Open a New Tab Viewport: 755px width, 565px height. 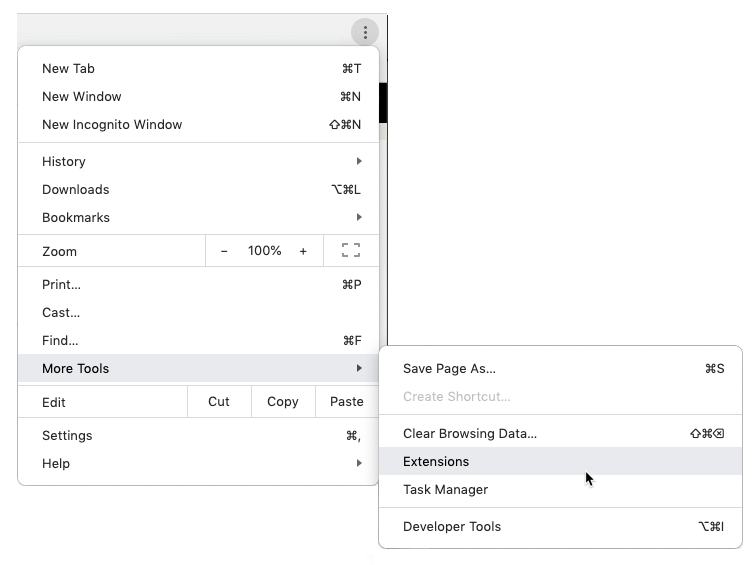tap(69, 69)
